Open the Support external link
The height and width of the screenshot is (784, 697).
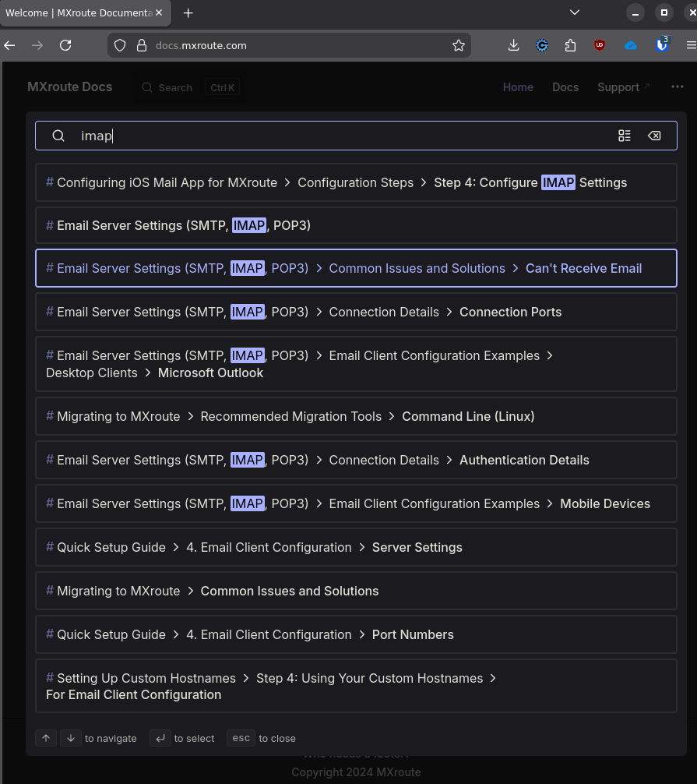click(x=624, y=87)
